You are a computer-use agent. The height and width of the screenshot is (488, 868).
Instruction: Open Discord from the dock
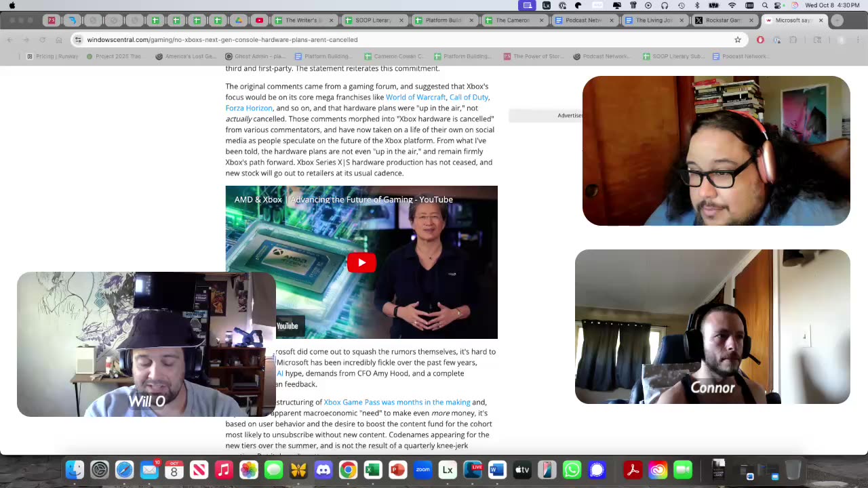pyautogui.click(x=323, y=469)
